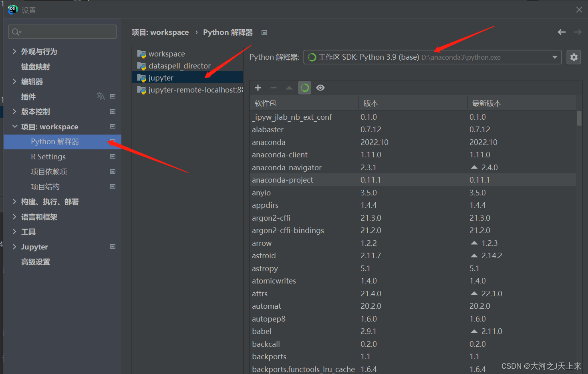Navigate back using the left arrow icon
The height and width of the screenshot is (374, 588).
pos(561,32)
